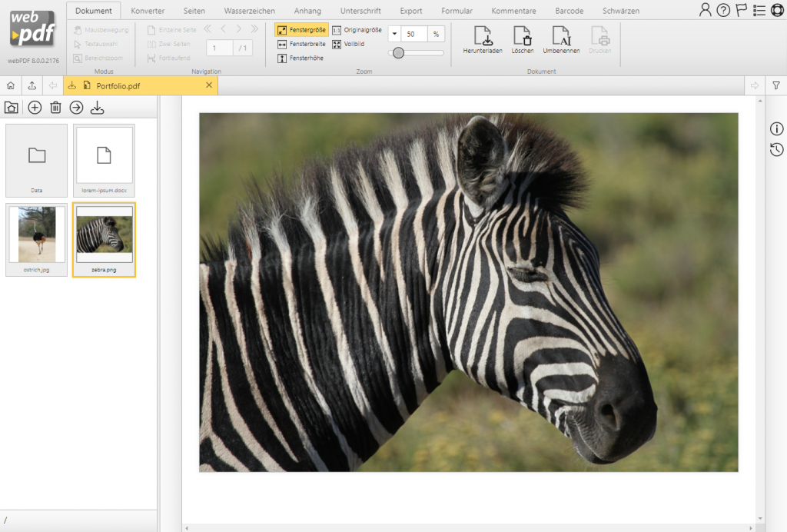Open the Konverter ribbon tab

(x=148, y=11)
